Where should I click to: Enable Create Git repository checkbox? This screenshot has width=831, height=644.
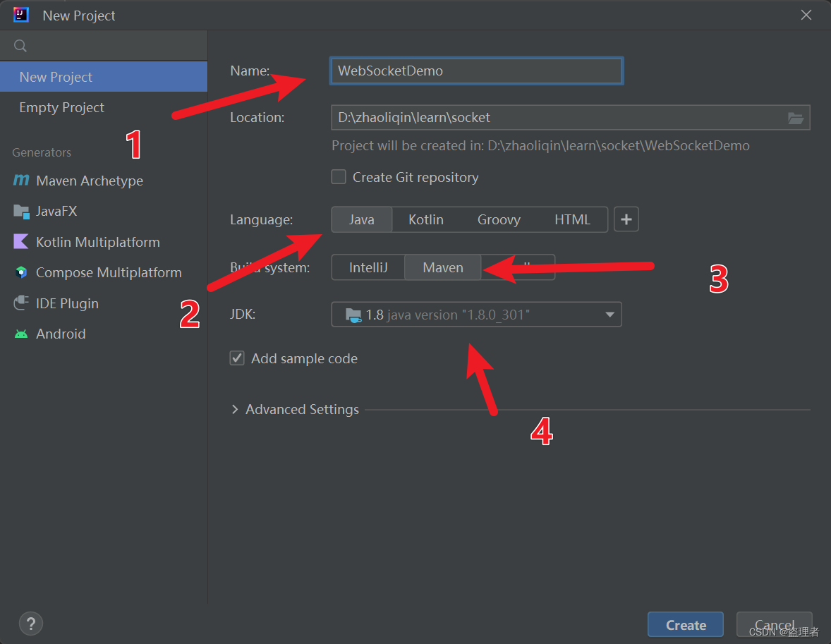click(339, 177)
